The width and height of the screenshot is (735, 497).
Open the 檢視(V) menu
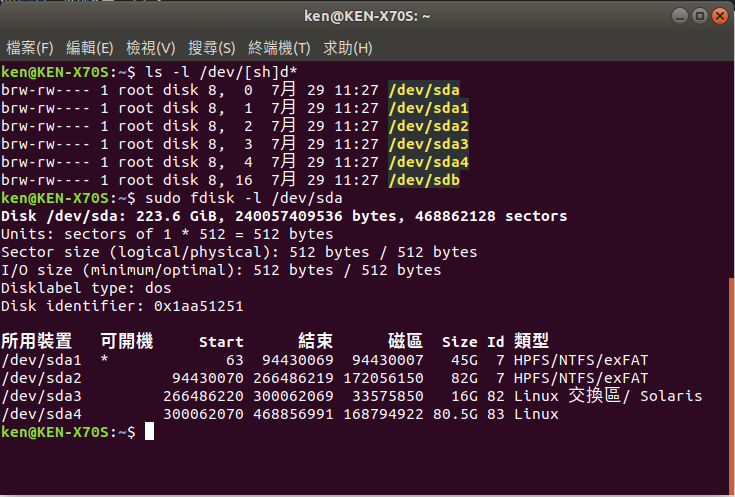150,48
